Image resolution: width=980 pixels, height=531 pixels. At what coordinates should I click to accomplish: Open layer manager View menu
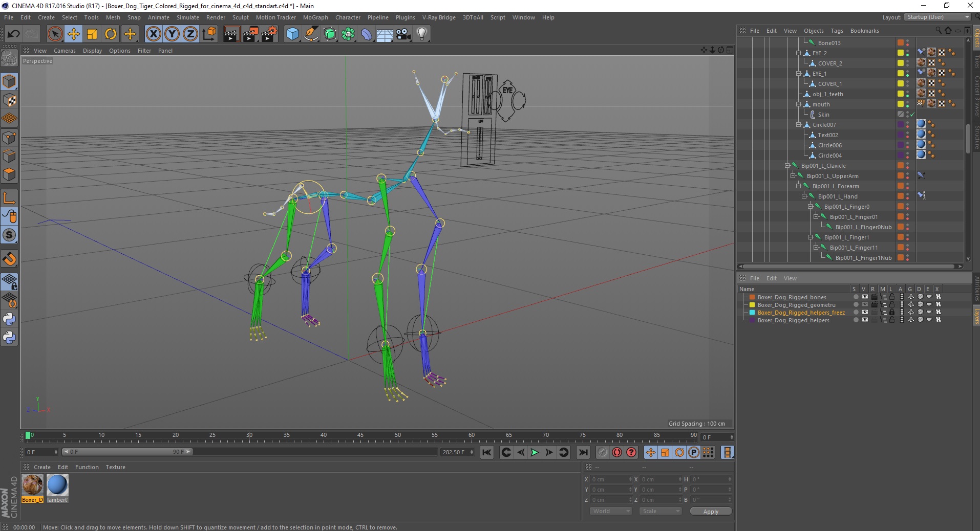(x=790, y=278)
